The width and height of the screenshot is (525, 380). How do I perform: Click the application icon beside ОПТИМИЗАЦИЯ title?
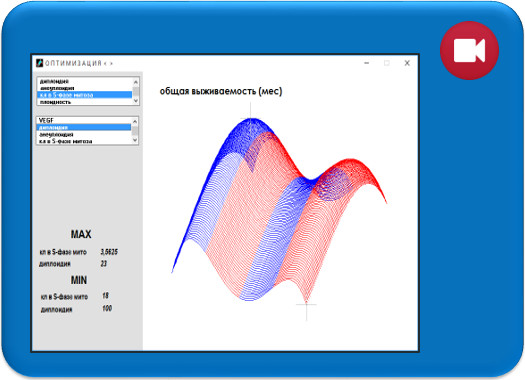40,63
